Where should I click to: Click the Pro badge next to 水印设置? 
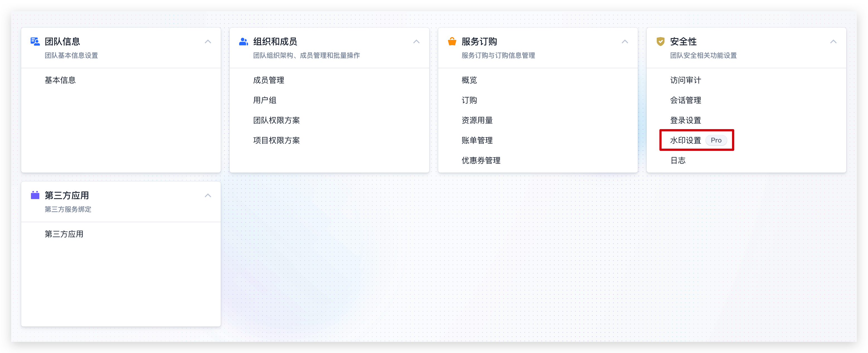[716, 140]
